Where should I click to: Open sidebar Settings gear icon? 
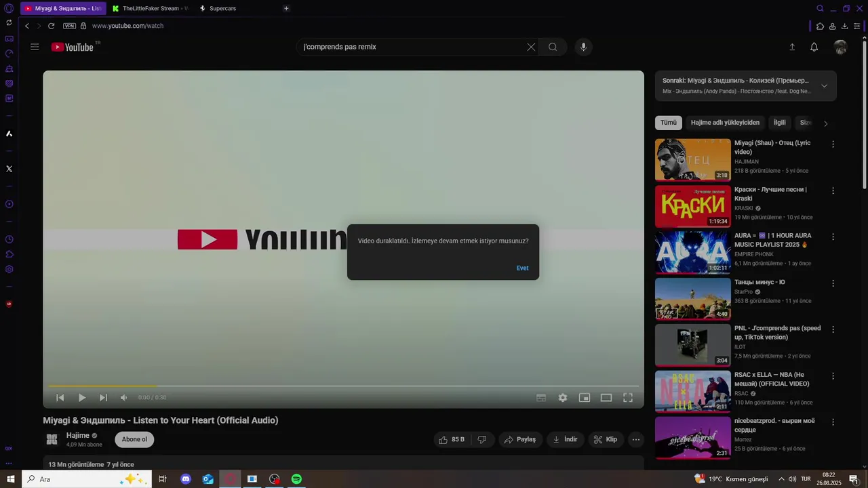(9, 269)
